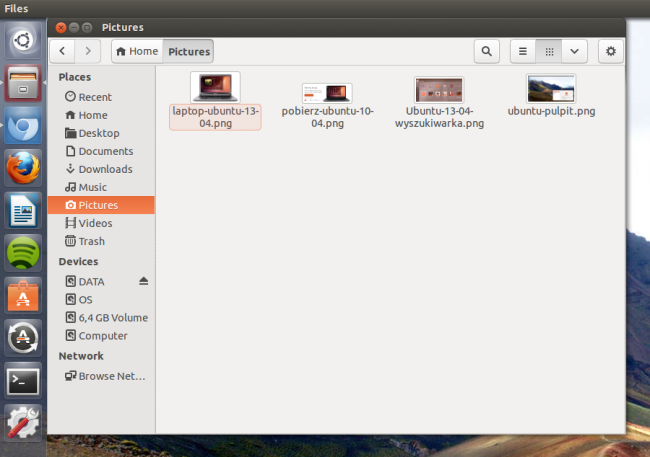Click the ubuntu-pulpit.png file name
Viewport: 650px width, 457px height.
click(x=551, y=111)
